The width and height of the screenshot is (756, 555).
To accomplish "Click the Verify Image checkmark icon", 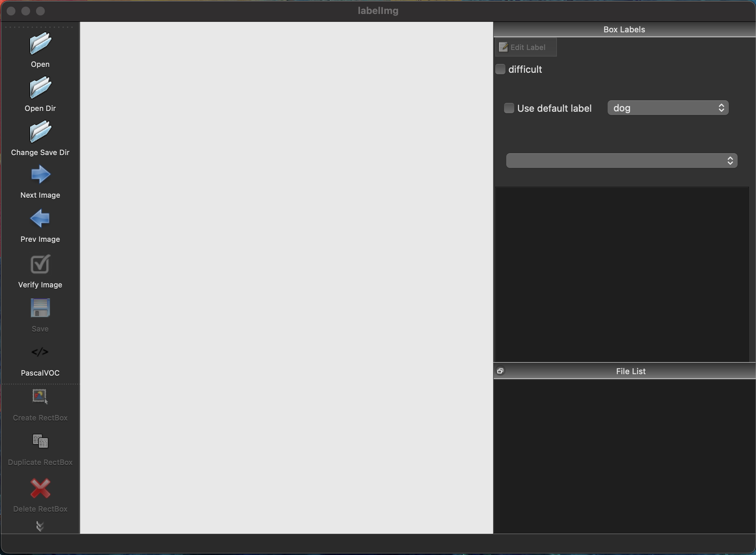I will point(40,264).
